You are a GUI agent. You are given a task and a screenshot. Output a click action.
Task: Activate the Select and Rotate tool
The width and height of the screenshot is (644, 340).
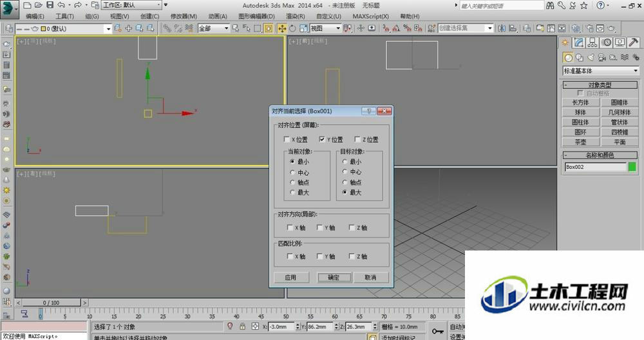[292, 28]
